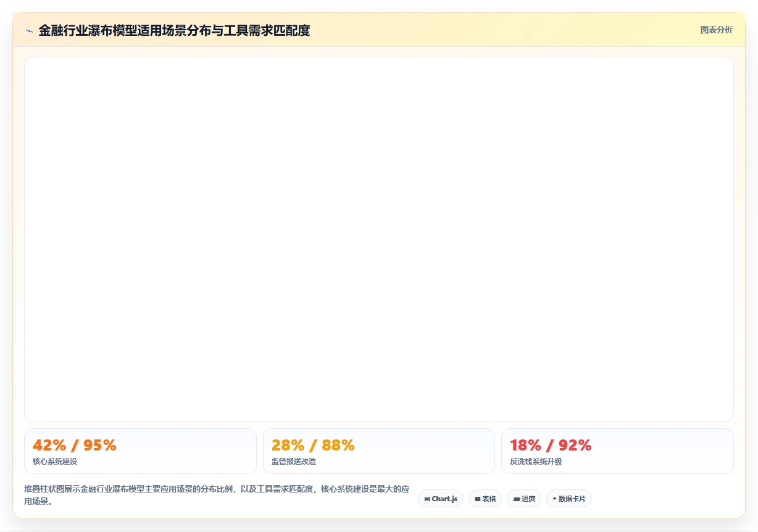
Task: Click the 28% / 88% value
Action: (x=313, y=446)
